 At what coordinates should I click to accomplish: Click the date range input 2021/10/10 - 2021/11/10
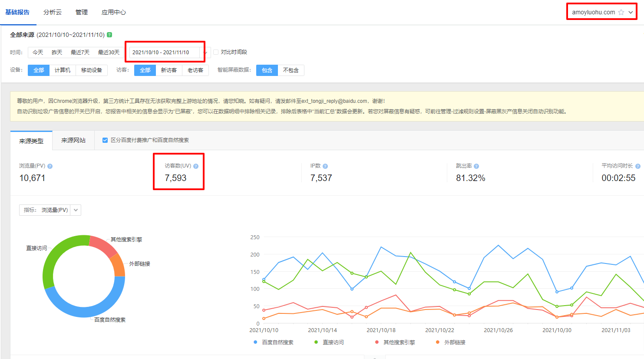(165, 53)
